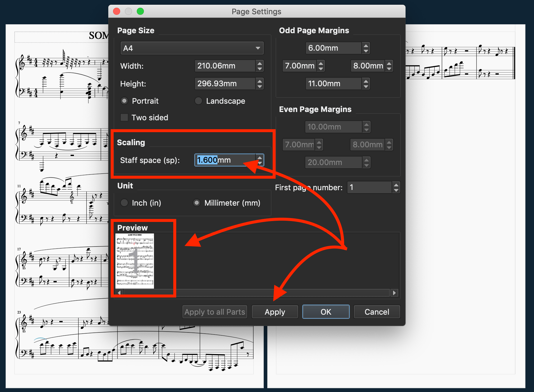Decrease the page Height with its stepper
534x392 pixels.
click(x=260, y=86)
